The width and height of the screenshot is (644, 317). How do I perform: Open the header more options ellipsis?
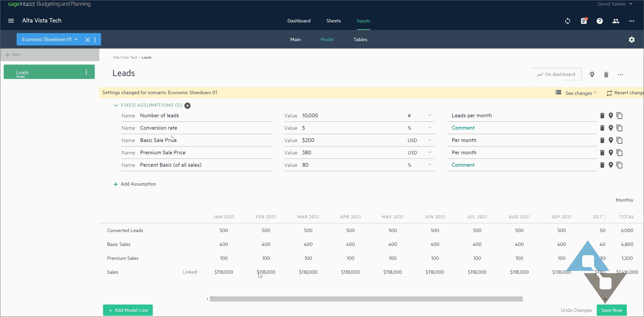click(632, 21)
